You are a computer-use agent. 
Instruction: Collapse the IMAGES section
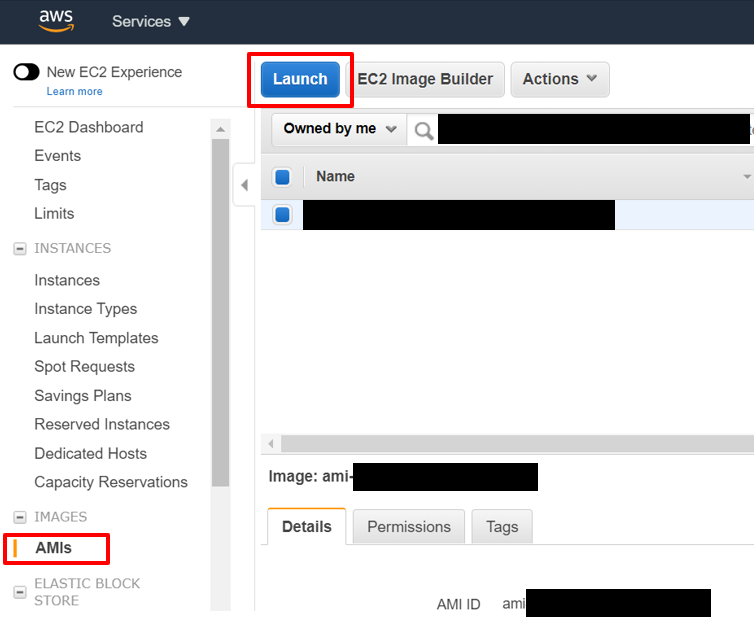[20, 517]
